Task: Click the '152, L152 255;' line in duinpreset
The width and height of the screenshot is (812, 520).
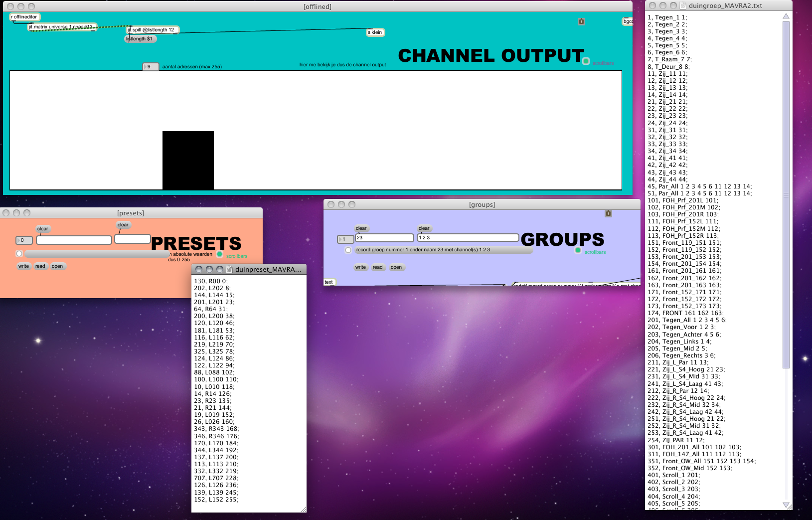Action: coord(216,500)
